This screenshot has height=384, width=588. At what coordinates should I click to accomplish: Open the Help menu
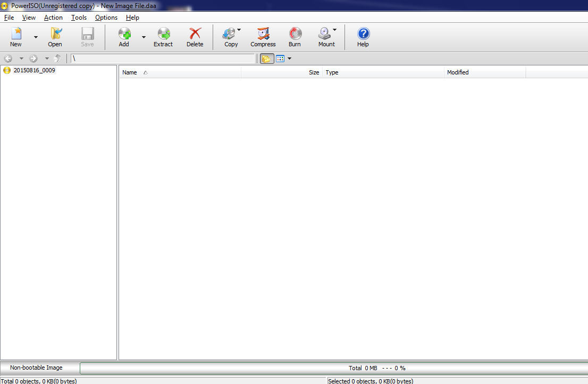[x=132, y=17]
